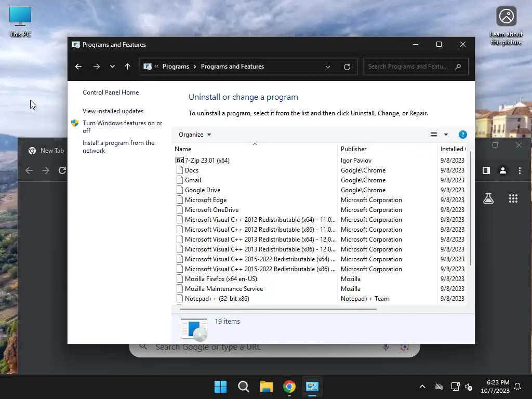Select the Docs program entry
The height and width of the screenshot is (399, 532).
tap(192, 170)
